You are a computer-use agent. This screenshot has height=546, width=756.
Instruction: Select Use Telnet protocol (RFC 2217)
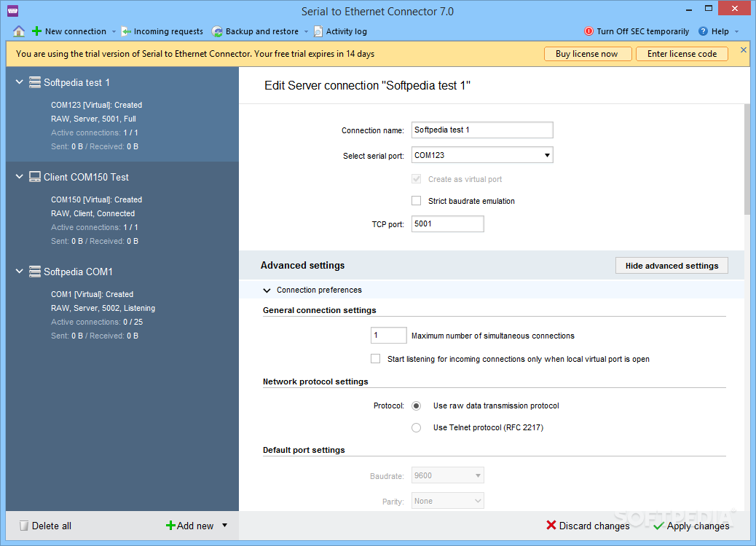point(416,427)
